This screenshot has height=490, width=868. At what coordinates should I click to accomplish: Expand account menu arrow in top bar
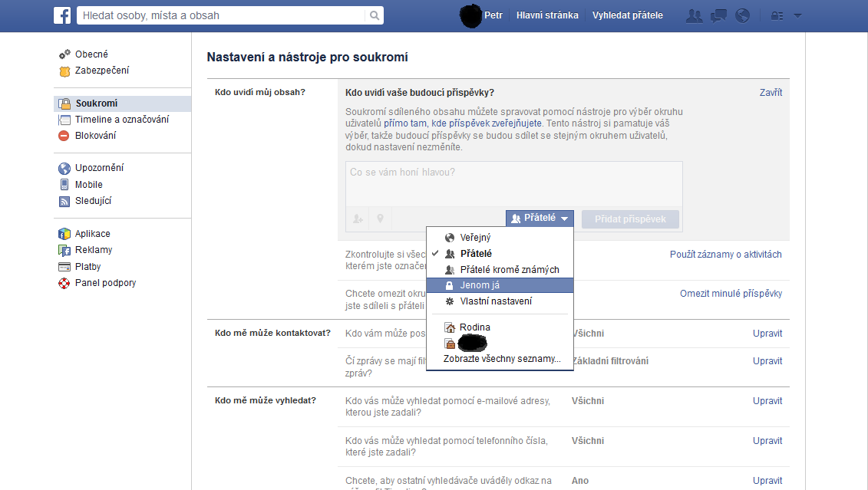tap(797, 16)
